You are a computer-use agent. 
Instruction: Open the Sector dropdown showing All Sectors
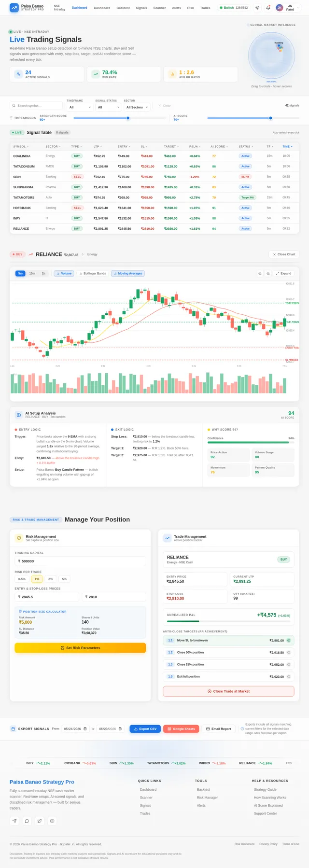coord(137,107)
